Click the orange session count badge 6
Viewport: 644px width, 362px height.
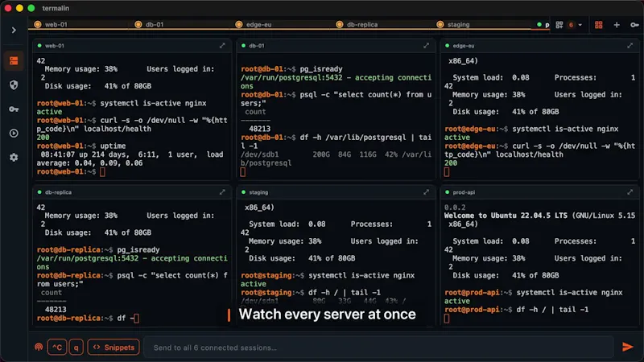[x=571, y=25]
